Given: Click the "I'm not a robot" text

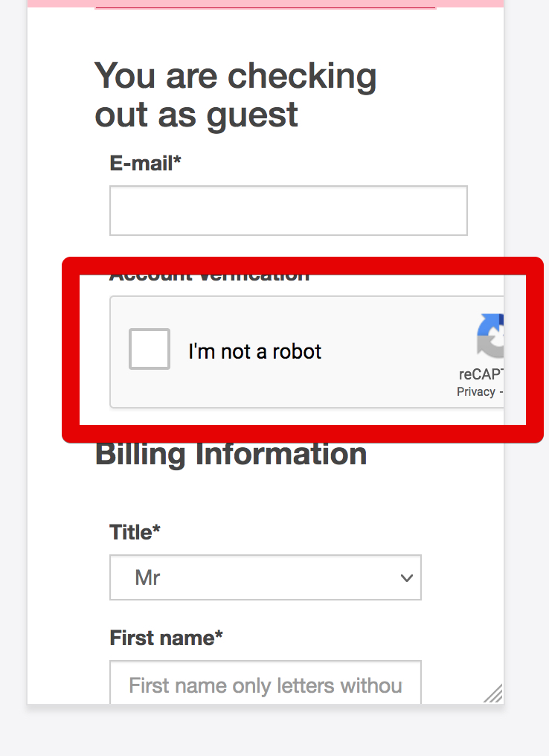Looking at the screenshot, I should pyautogui.click(x=254, y=351).
